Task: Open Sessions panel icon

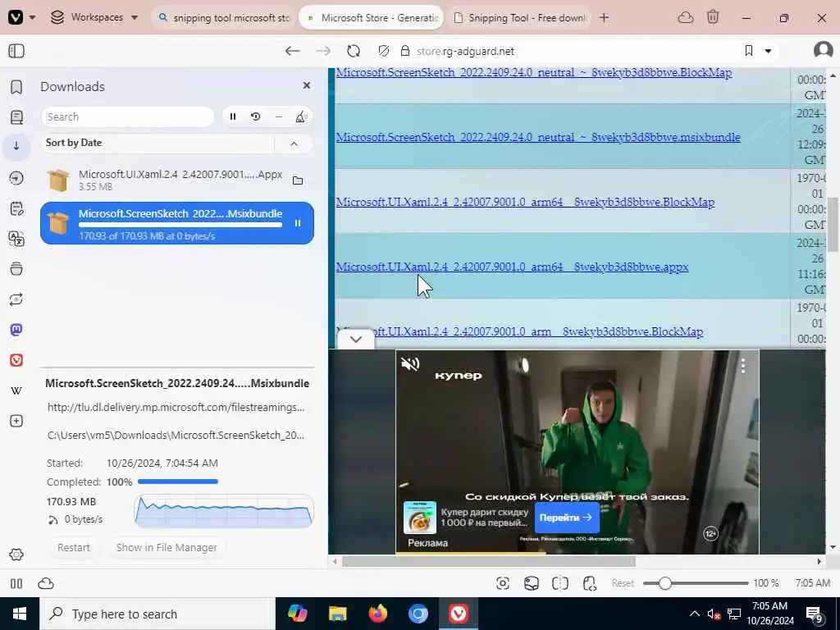Action: click(16, 299)
